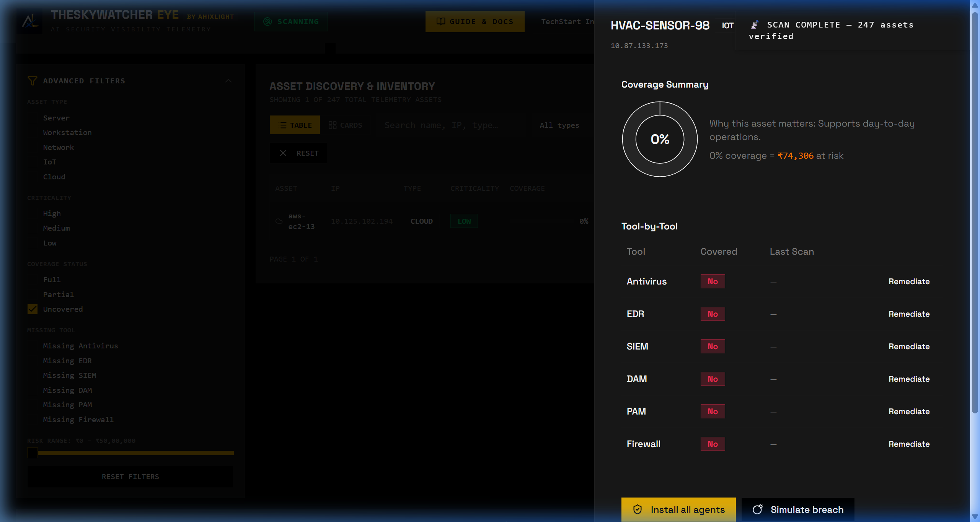Open the aws-ec2-13 asset row
This screenshot has height=522, width=980.
pos(432,221)
